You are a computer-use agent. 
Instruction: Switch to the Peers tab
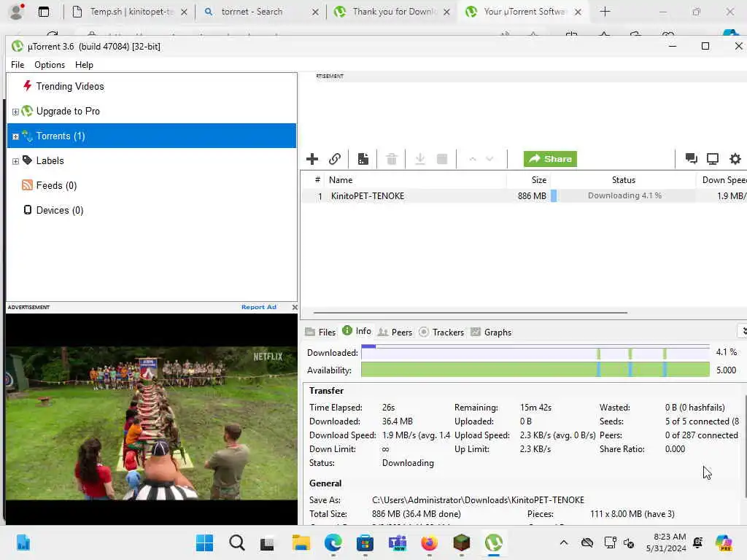point(395,332)
